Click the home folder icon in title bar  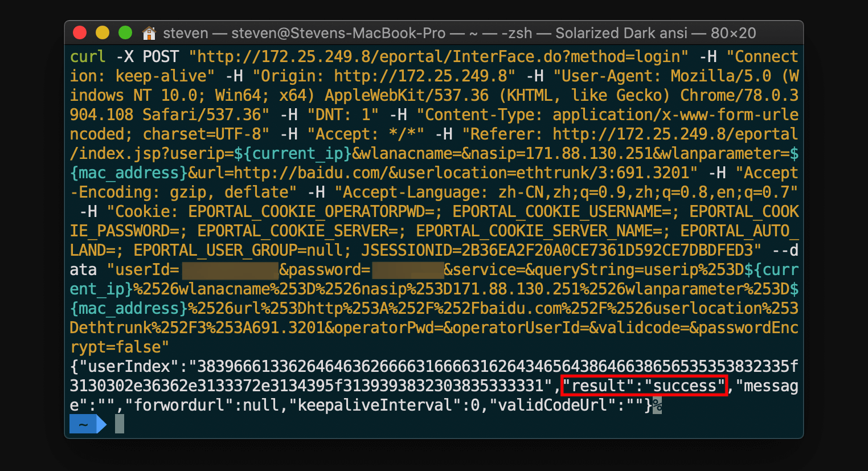click(x=149, y=34)
